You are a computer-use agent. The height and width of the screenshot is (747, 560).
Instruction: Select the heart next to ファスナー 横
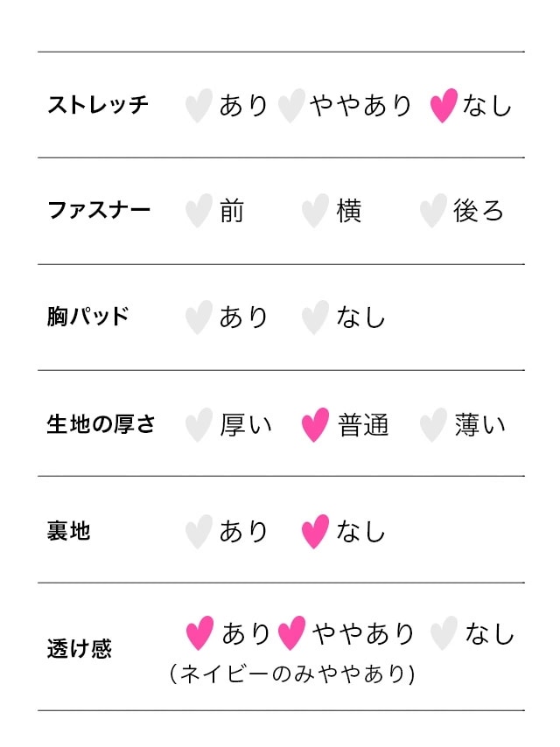pyautogui.click(x=315, y=211)
